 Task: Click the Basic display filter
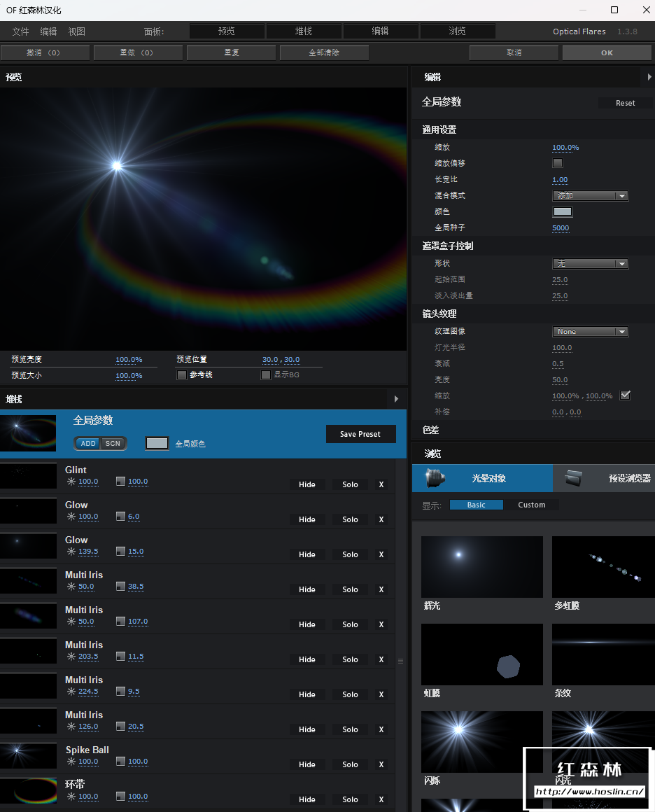pyautogui.click(x=477, y=505)
